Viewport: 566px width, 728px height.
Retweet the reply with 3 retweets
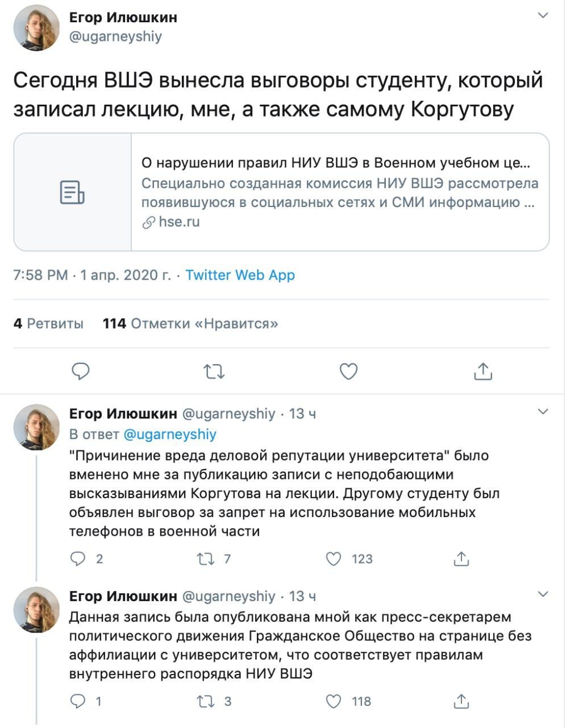[x=205, y=701]
